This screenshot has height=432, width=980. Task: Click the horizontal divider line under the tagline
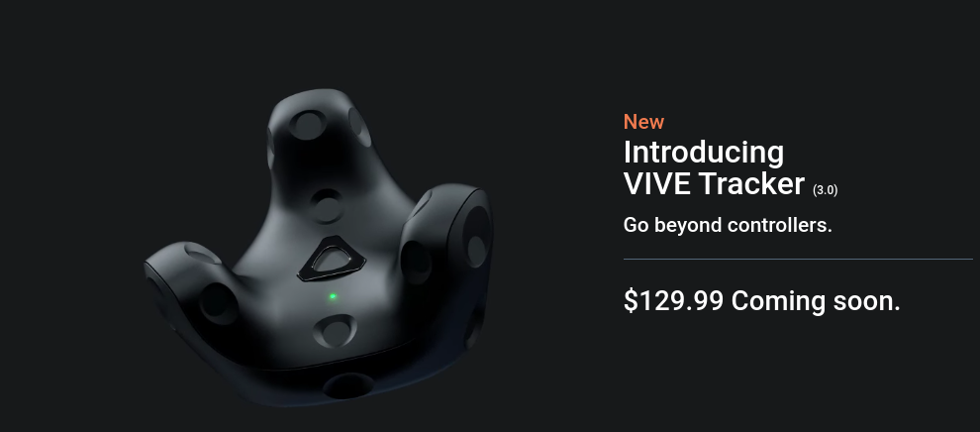click(798, 259)
